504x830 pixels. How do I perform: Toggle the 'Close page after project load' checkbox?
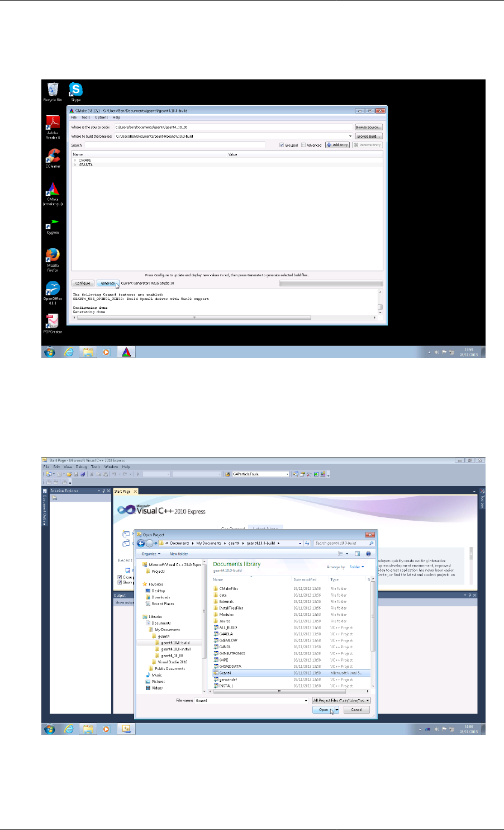pos(120,577)
